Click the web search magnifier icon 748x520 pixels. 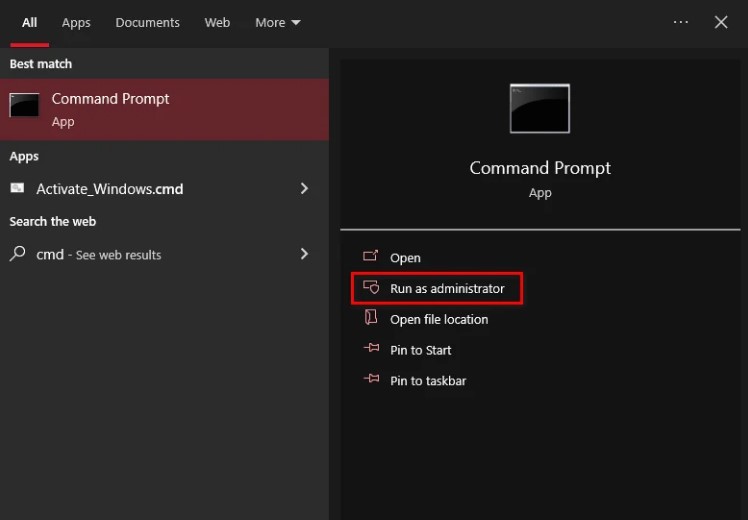click(x=17, y=254)
